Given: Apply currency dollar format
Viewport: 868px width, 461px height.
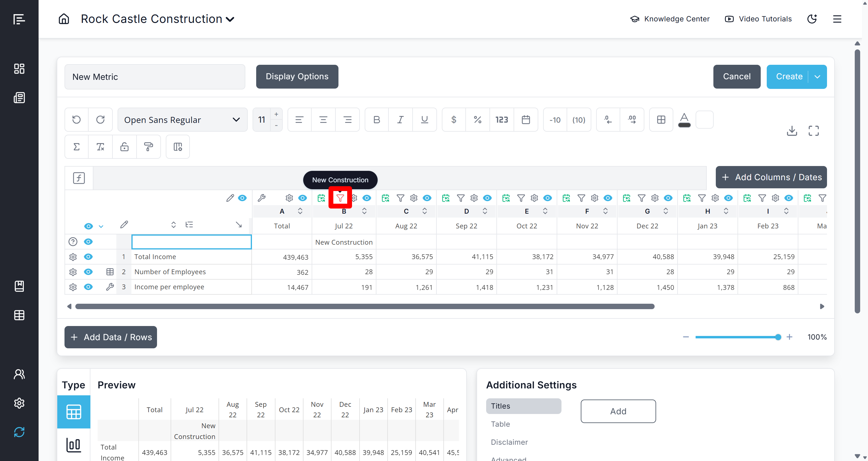Looking at the screenshot, I should 454,120.
